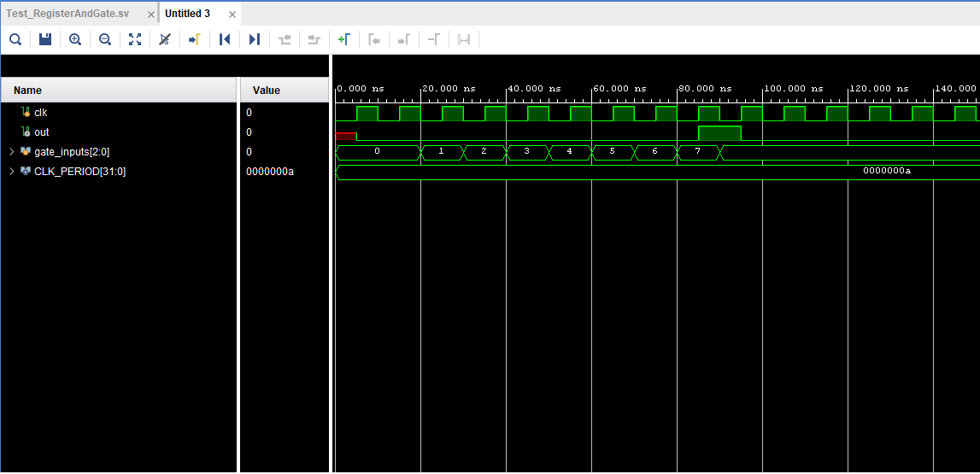The height and width of the screenshot is (474, 980).
Task: Click the 60.000 ns ruler mark
Action: click(x=619, y=89)
